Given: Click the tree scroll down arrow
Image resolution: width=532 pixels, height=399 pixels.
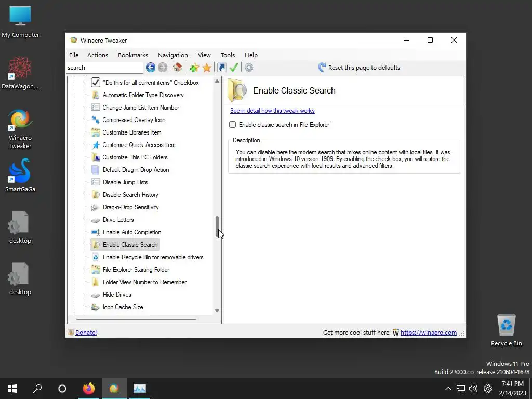Looking at the screenshot, I should pos(217,311).
